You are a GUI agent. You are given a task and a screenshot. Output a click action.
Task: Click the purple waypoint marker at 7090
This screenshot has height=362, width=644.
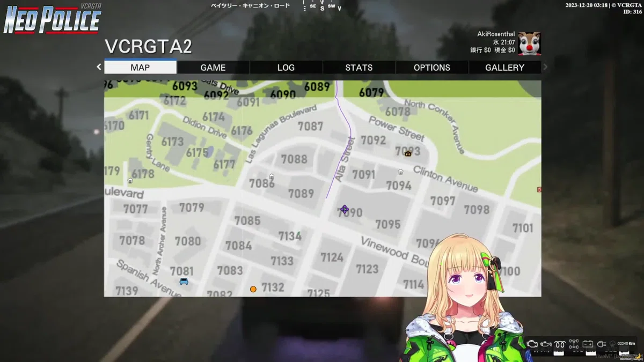[345, 209]
